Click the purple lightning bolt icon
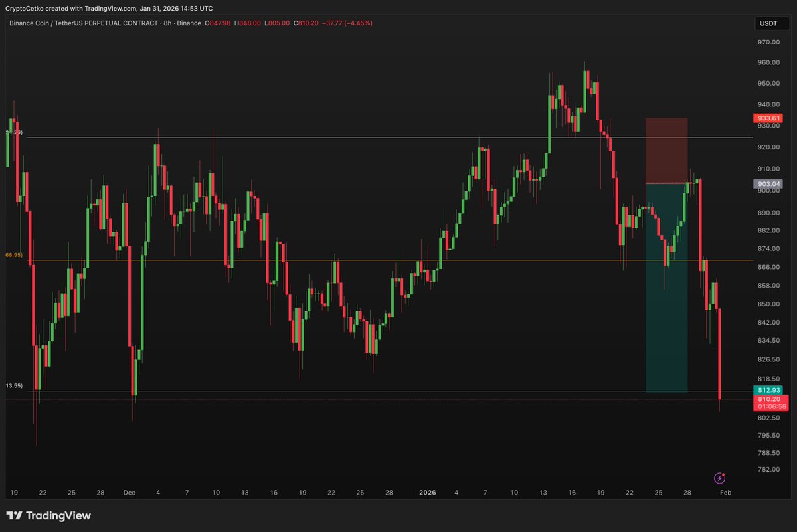 click(719, 478)
